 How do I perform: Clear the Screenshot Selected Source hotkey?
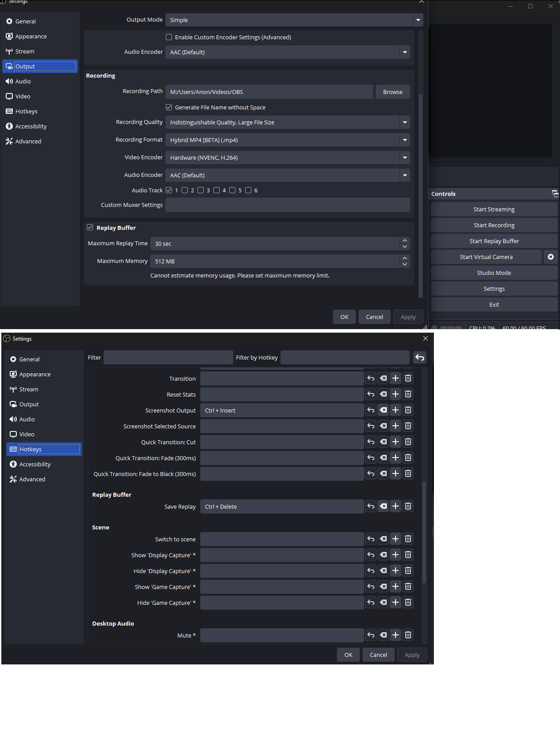coord(383,426)
